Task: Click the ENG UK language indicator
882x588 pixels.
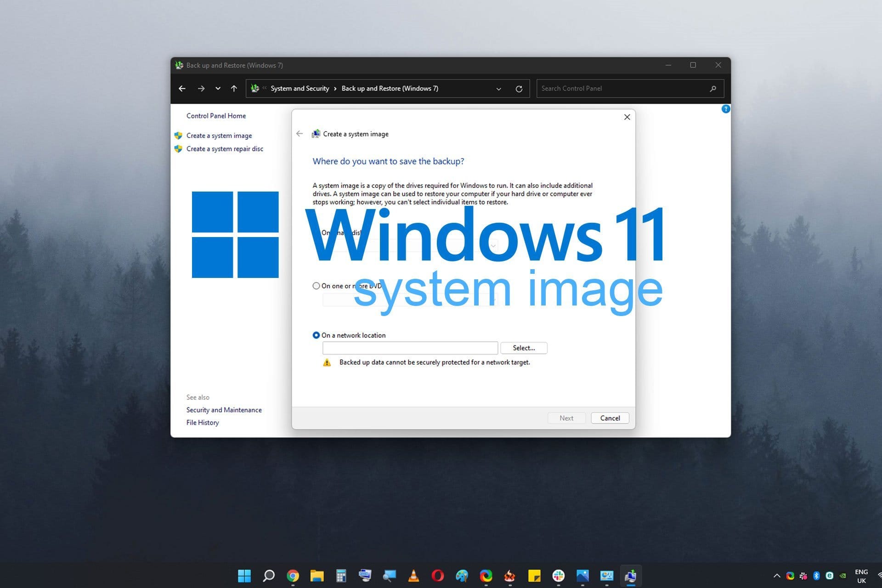Action: 861,576
